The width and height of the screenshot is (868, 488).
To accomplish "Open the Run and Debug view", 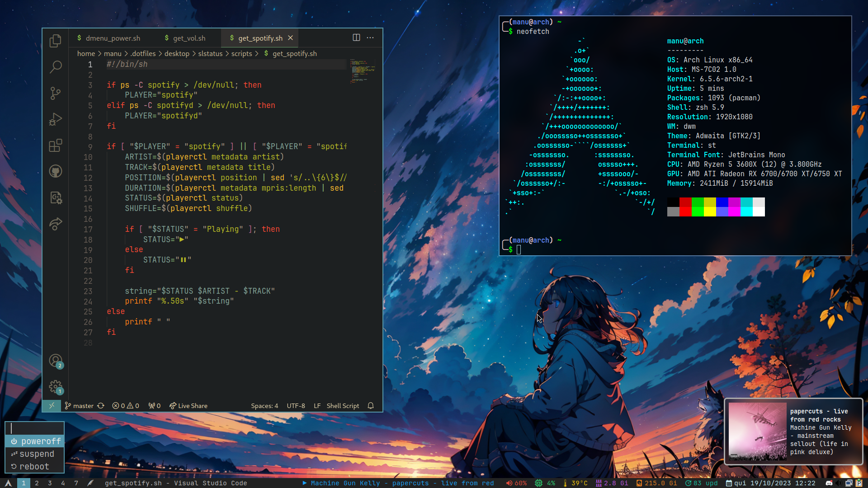I will (x=55, y=119).
